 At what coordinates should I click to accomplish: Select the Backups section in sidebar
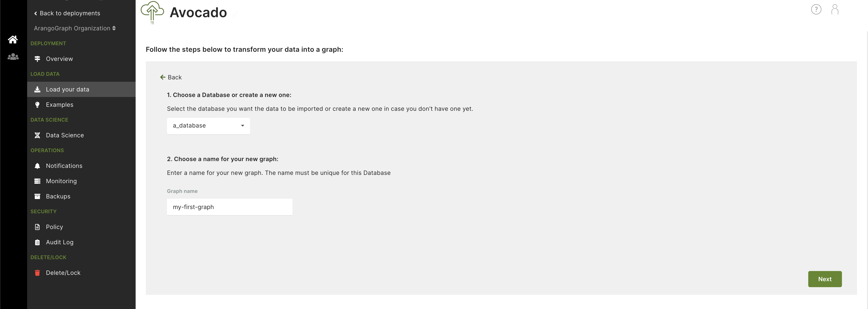pyautogui.click(x=58, y=196)
